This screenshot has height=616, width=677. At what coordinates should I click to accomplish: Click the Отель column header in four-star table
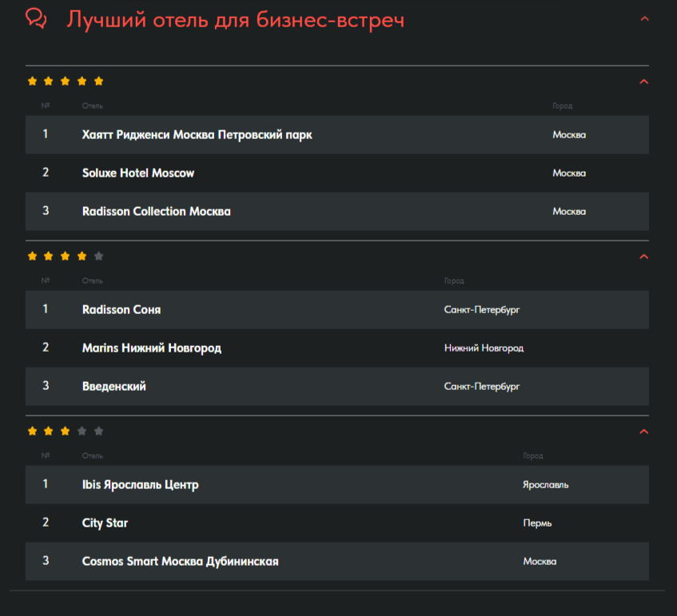[93, 280]
